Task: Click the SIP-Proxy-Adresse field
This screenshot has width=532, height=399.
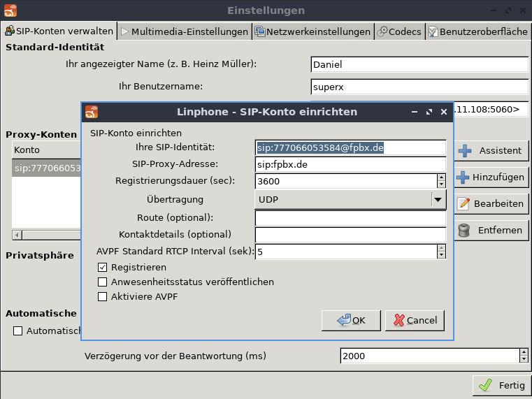Action: 350,164
